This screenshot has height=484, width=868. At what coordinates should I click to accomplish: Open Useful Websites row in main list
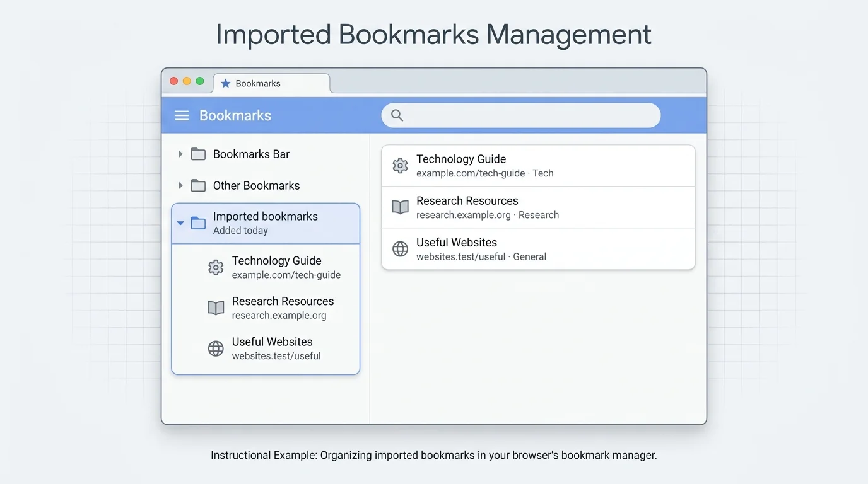[x=538, y=249]
